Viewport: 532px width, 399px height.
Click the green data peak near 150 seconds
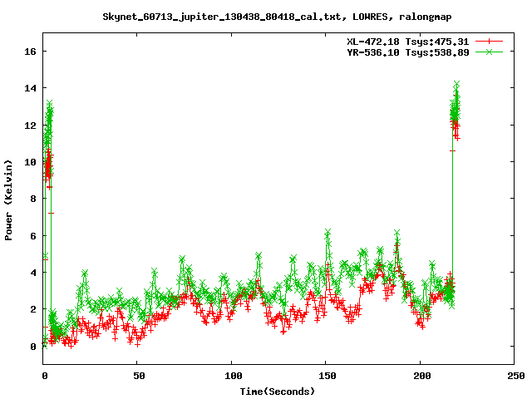[x=328, y=232]
